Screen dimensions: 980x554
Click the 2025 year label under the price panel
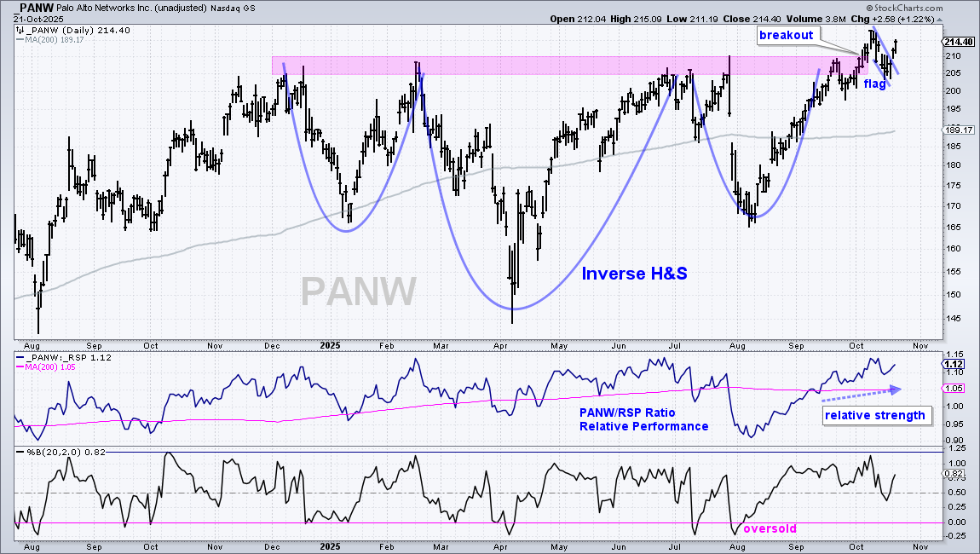[x=330, y=345]
